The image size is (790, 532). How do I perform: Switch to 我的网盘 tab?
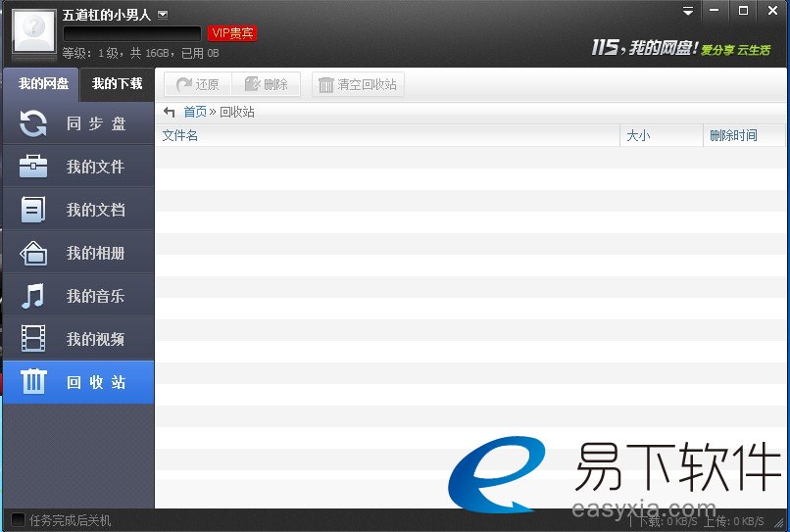(43, 84)
